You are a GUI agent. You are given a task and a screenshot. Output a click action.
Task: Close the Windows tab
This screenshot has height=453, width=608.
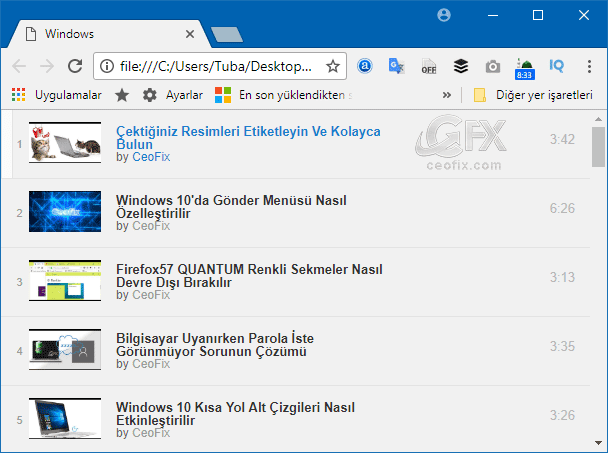click(190, 34)
